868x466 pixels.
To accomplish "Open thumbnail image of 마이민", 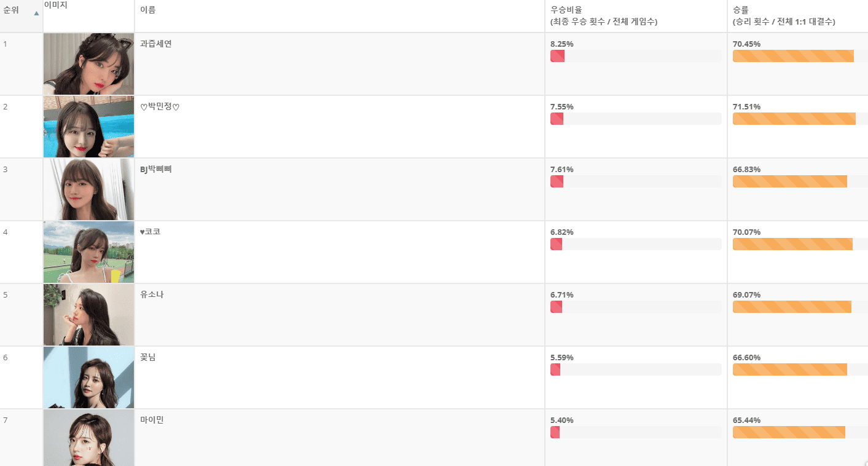I will pos(88,438).
